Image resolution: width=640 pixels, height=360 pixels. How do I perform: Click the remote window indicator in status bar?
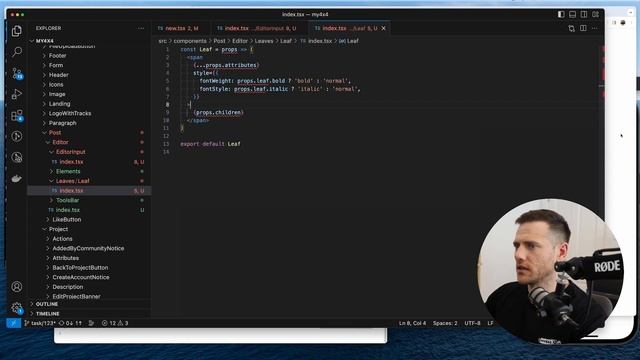(x=13, y=323)
